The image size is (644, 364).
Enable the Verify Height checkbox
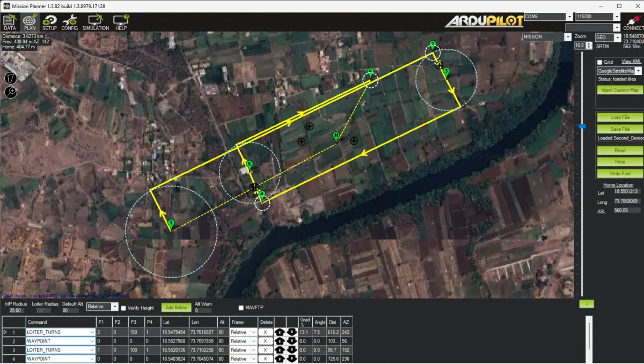tap(123, 308)
